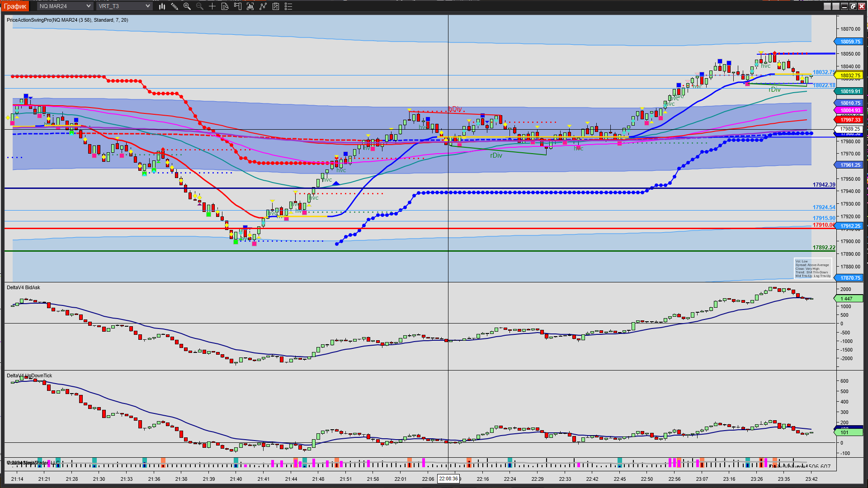The height and width of the screenshot is (488, 868).
Task: Click the 1 447 green delta value marker
Action: (x=849, y=299)
